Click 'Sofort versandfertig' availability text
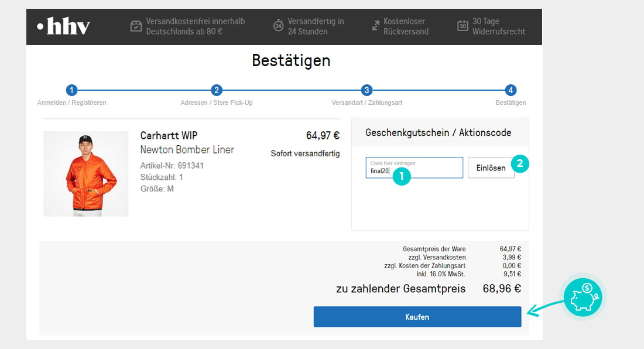Image resolution: width=644 pixels, height=349 pixels. (x=305, y=153)
